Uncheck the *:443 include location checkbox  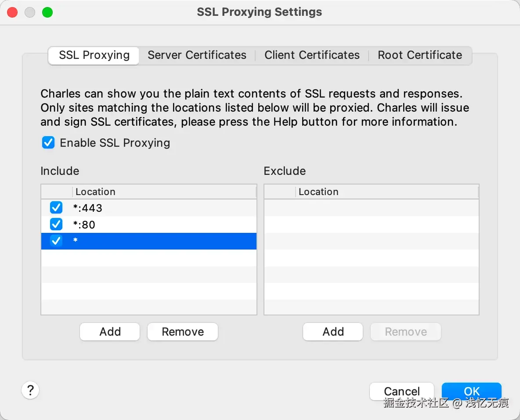pyautogui.click(x=56, y=208)
